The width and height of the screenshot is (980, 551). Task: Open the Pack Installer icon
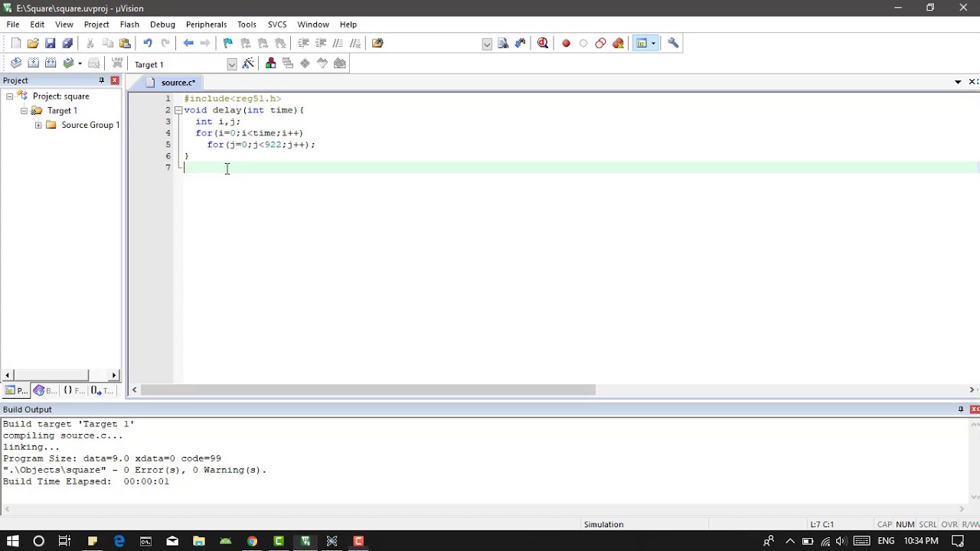point(340,64)
